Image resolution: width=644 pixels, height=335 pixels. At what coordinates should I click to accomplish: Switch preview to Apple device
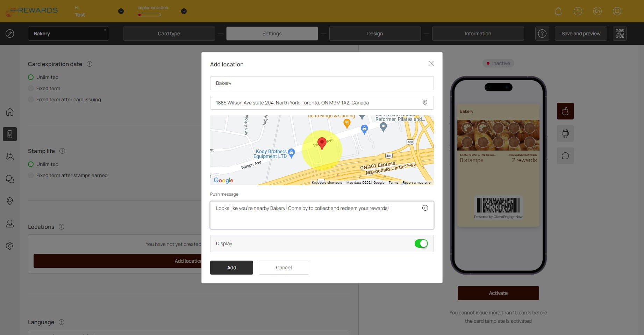(565, 111)
